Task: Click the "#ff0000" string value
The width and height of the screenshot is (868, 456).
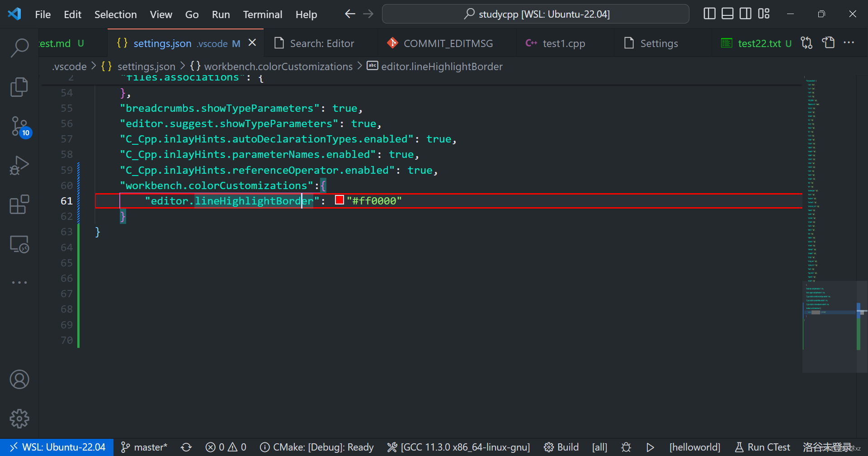Action: [x=374, y=201]
